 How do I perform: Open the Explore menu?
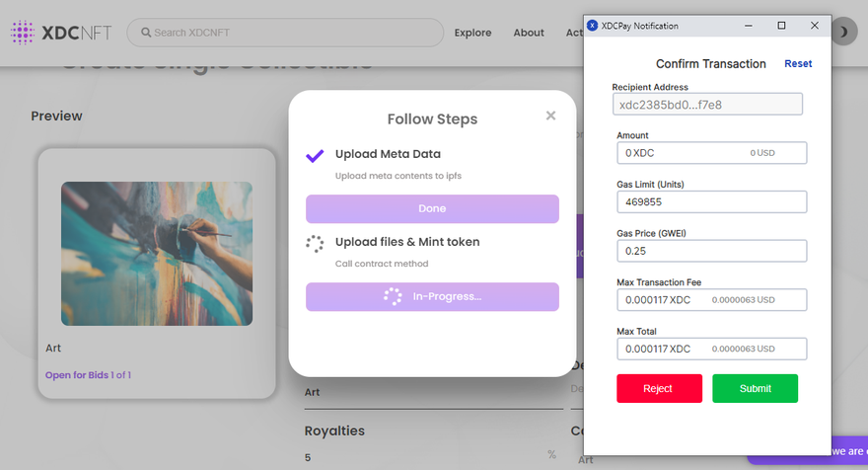click(x=472, y=33)
